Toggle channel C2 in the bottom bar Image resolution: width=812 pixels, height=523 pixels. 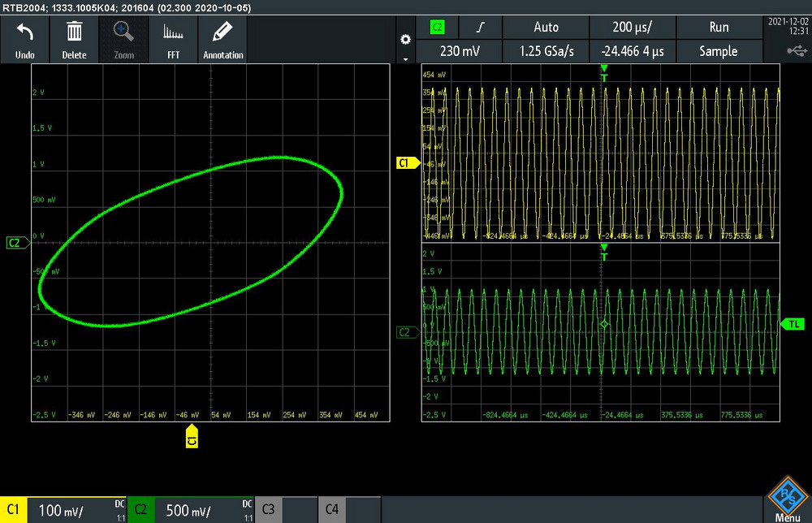[x=140, y=509]
